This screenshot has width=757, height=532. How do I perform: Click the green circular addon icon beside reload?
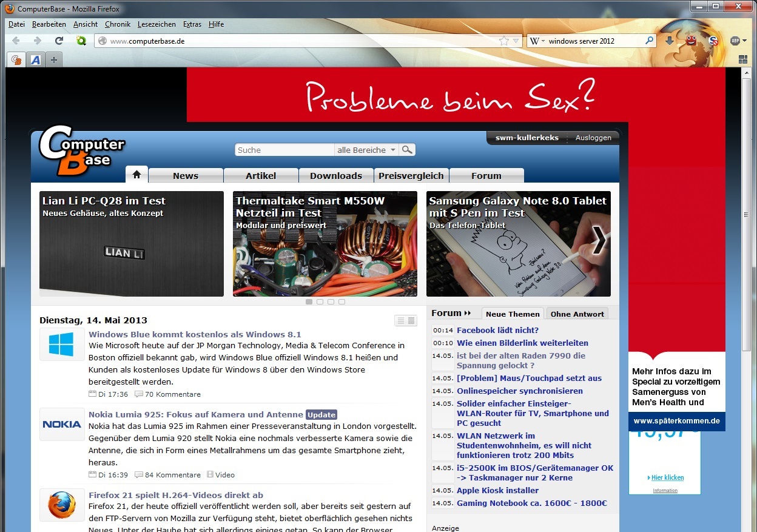(x=81, y=41)
